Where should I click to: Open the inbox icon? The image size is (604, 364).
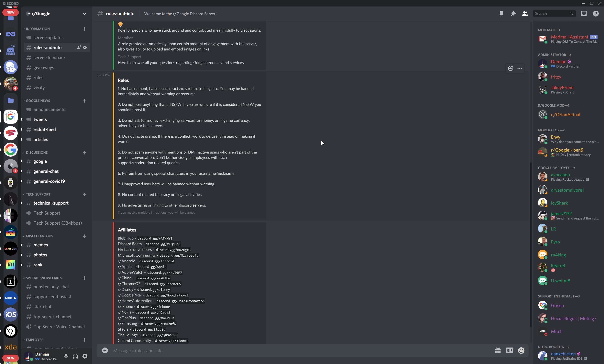(x=584, y=14)
